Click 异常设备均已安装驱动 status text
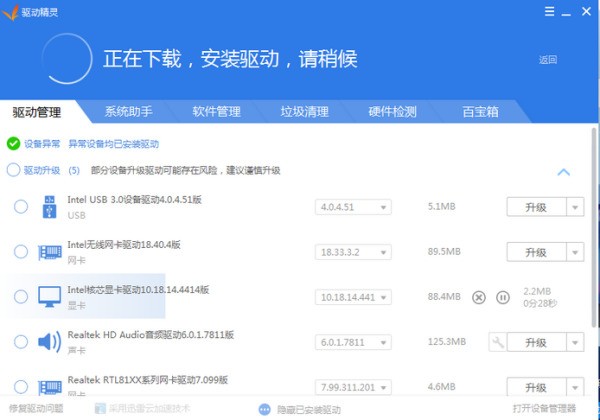600x420 pixels. (x=114, y=144)
